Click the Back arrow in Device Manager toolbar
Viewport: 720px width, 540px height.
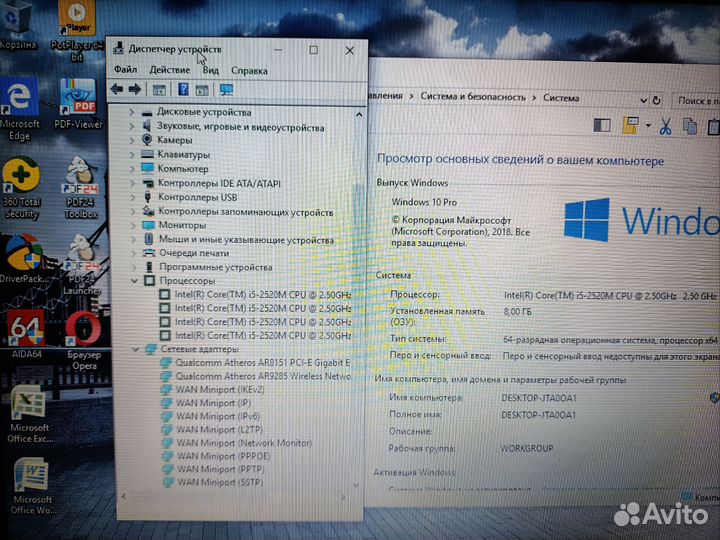click(x=117, y=89)
